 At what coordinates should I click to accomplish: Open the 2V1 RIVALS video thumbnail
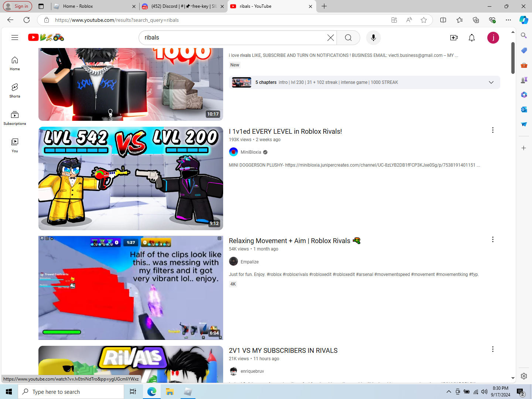[131, 364]
